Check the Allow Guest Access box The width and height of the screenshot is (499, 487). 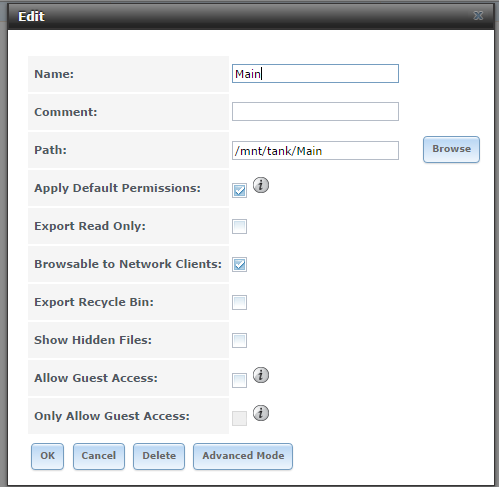click(239, 380)
